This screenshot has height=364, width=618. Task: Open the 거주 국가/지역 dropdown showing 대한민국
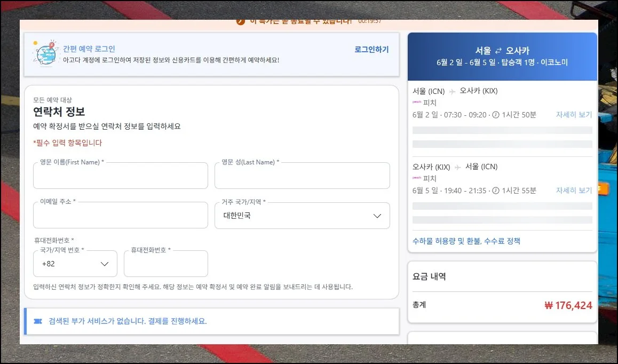pos(302,216)
